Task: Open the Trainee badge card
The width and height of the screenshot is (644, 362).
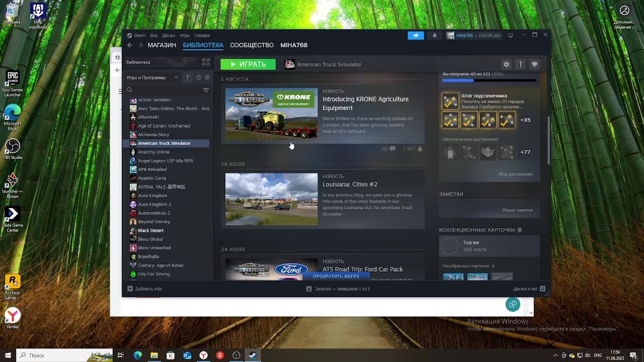Action: [489, 246]
